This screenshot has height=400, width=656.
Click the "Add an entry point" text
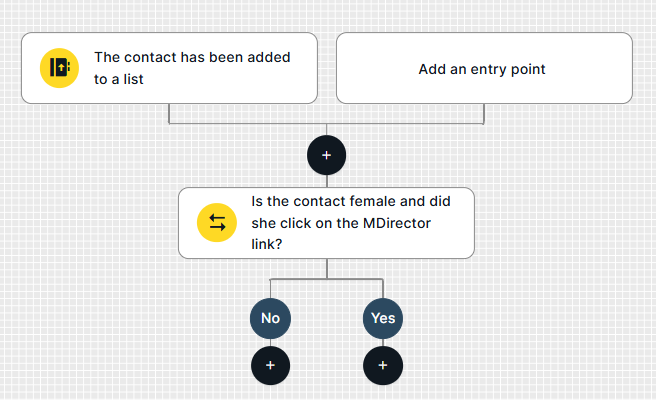click(x=482, y=69)
